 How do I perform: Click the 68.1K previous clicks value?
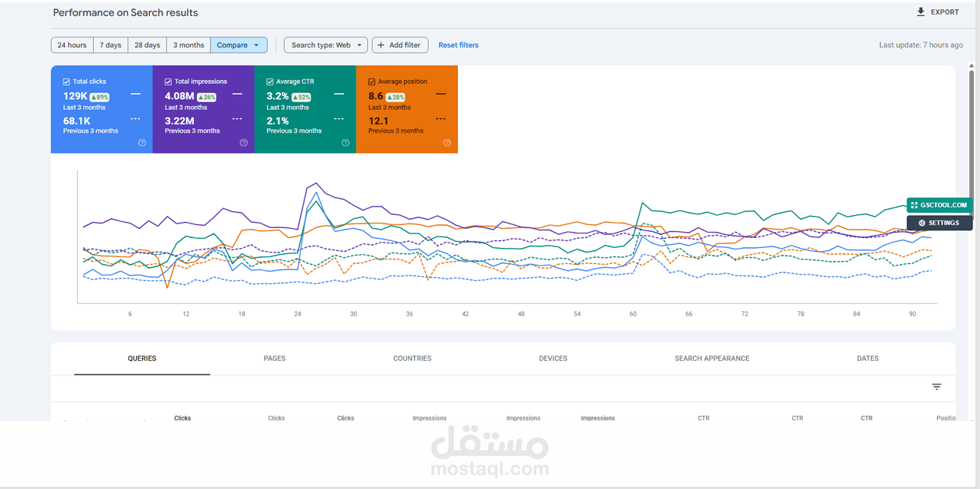77,121
